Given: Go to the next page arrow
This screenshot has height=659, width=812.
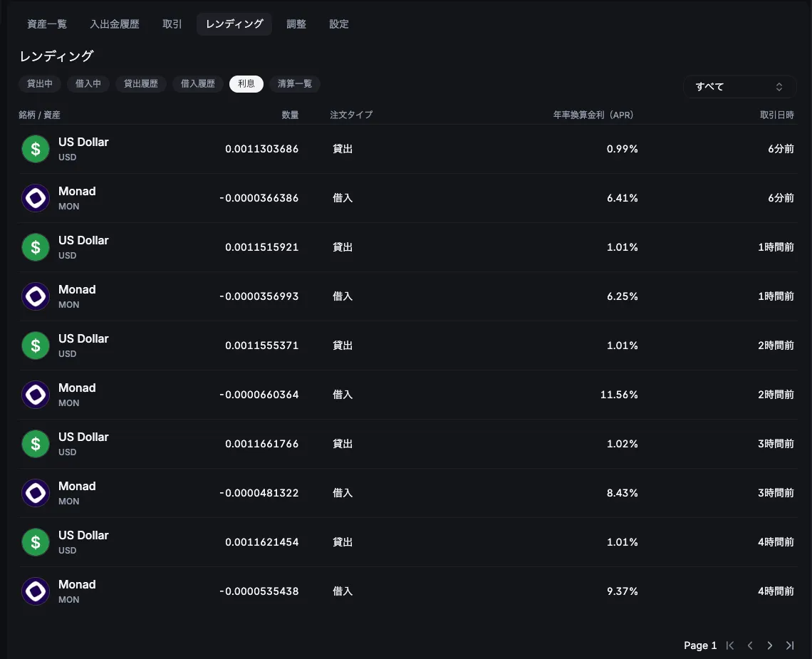Looking at the screenshot, I should point(769,645).
